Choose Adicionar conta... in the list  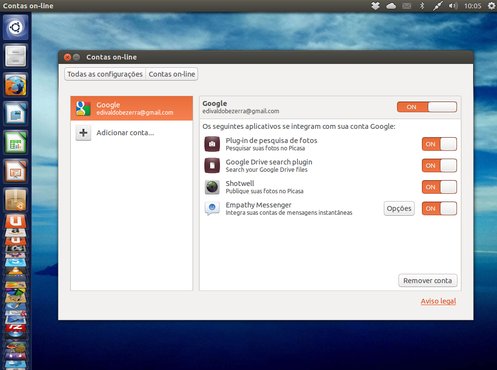coord(132,133)
